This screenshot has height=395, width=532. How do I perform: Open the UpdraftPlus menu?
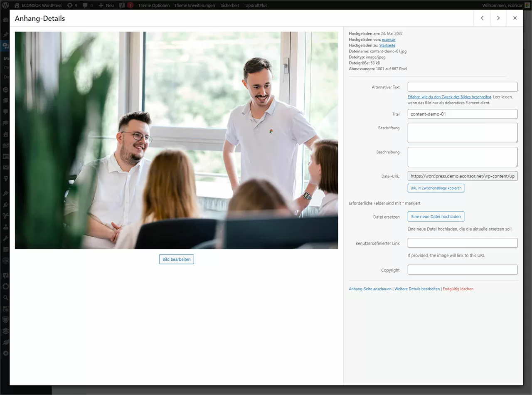click(x=256, y=5)
